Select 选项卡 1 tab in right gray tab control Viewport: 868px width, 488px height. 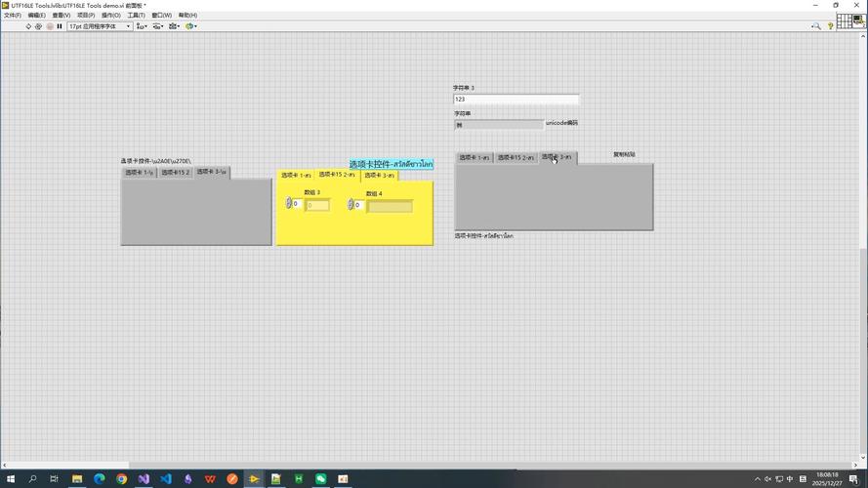coord(474,157)
